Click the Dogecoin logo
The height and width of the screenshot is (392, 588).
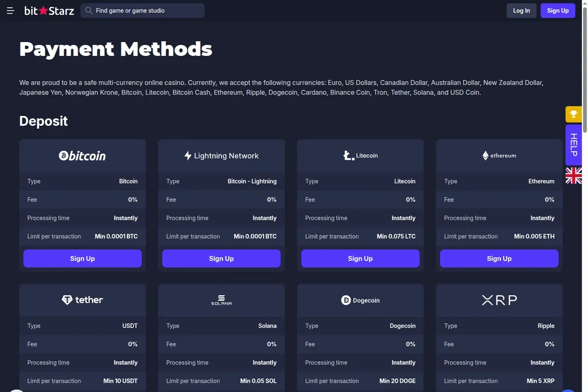tap(360, 300)
